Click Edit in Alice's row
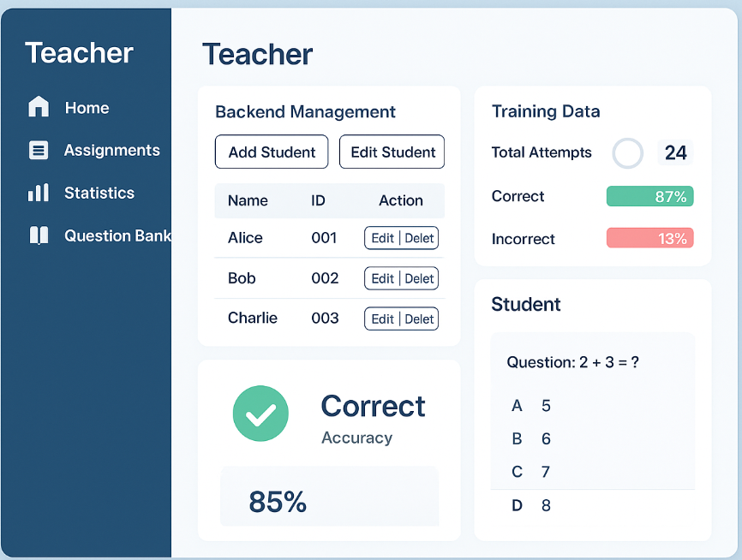The height and width of the screenshot is (560, 742). click(x=382, y=238)
